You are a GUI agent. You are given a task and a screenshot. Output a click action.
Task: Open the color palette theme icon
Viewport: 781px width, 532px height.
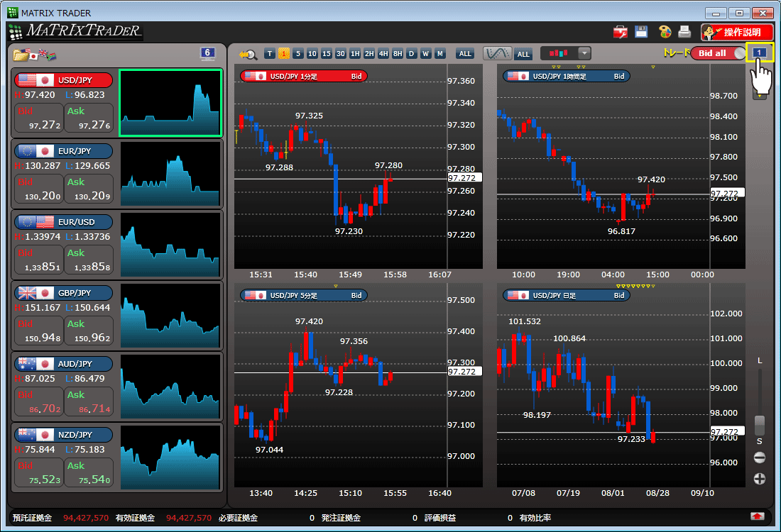[x=665, y=32]
